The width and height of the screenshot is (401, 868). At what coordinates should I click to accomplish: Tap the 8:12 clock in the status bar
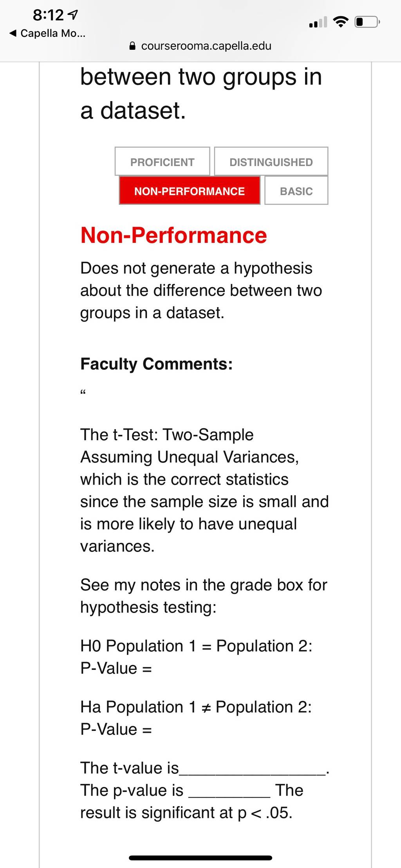(x=48, y=15)
